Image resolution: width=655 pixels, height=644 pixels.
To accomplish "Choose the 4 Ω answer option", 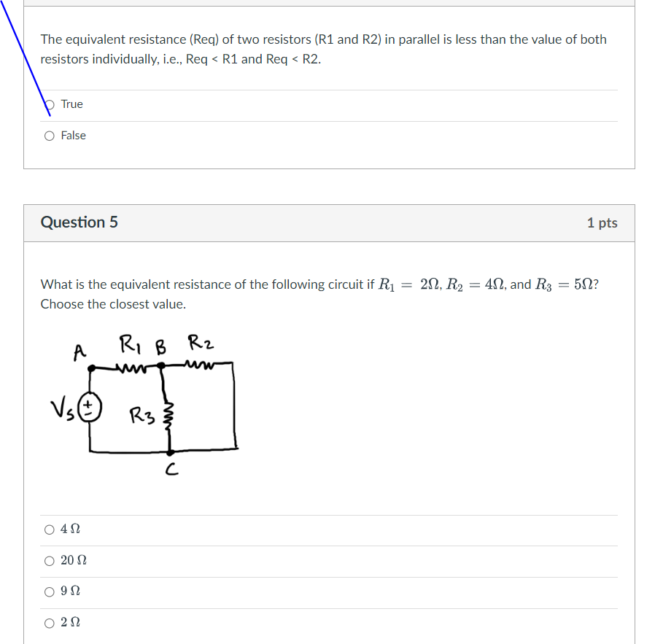I will click(x=49, y=529).
